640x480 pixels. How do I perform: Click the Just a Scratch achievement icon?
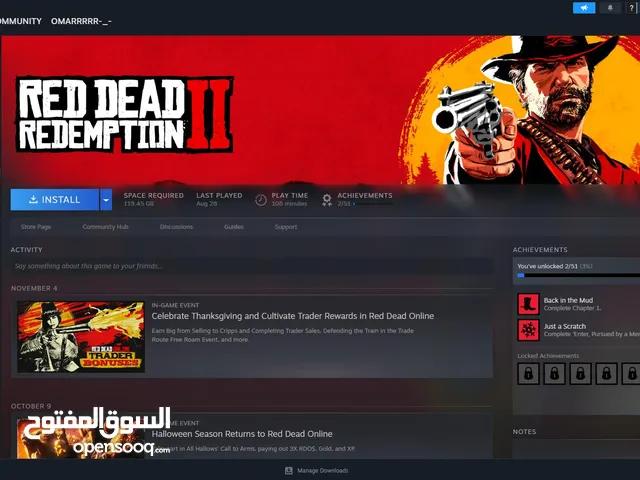528,330
